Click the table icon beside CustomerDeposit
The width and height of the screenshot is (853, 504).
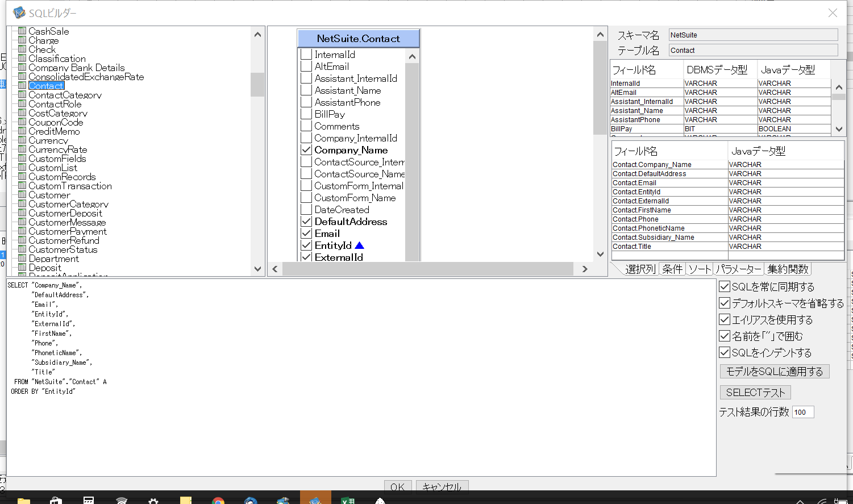tap(22, 213)
